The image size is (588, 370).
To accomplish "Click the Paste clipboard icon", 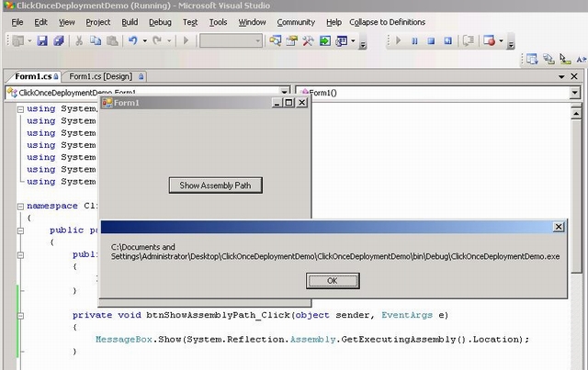I will (x=112, y=40).
